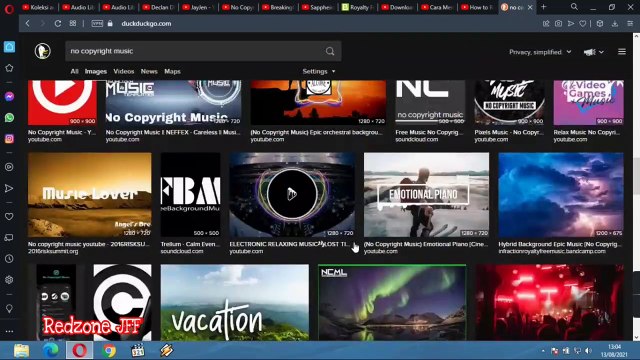The image size is (640, 360).
Task: Open the sidebar home icon
Action: [x=9, y=47]
